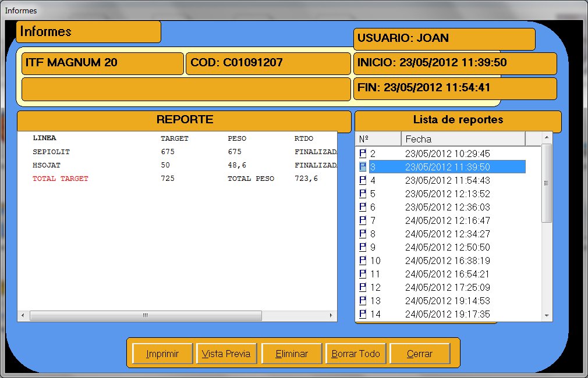Select report dated 24/05/2012 16:38:19

tap(447, 261)
